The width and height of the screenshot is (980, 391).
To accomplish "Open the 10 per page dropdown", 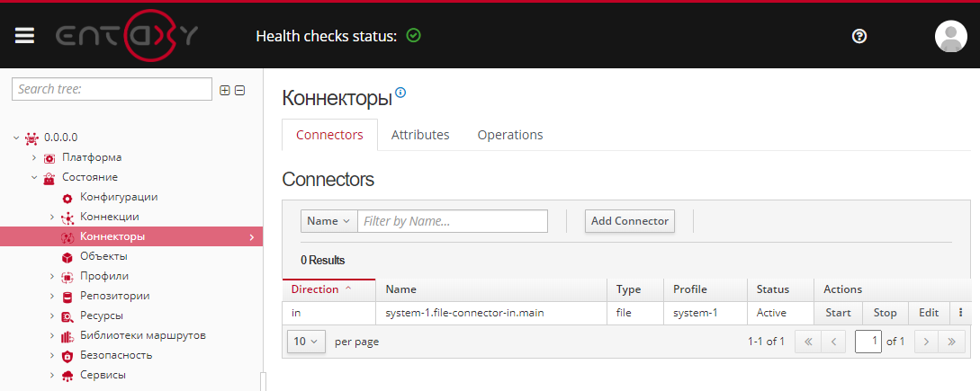I will pyautogui.click(x=306, y=342).
